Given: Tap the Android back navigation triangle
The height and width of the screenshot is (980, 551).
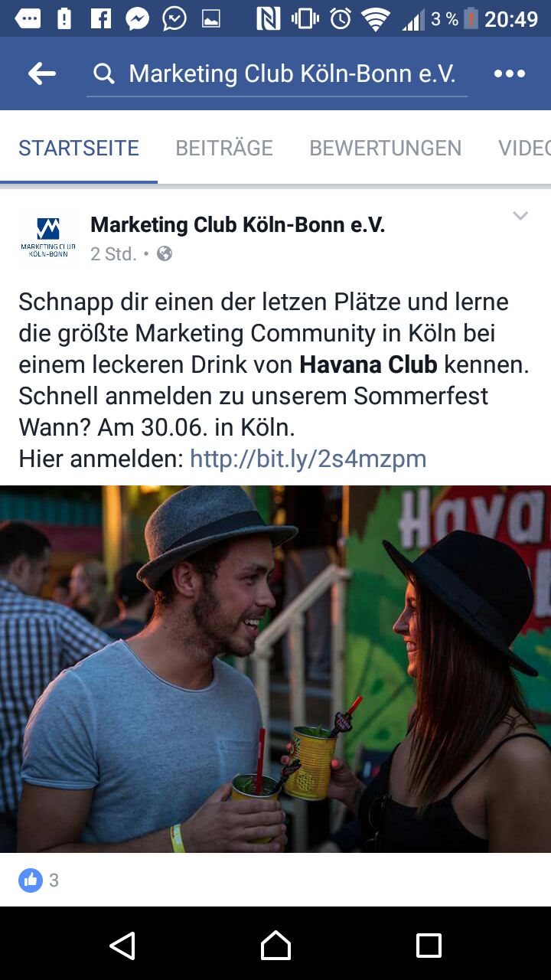Looking at the screenshot, I should pyautogui.click(x=122, y=946).
